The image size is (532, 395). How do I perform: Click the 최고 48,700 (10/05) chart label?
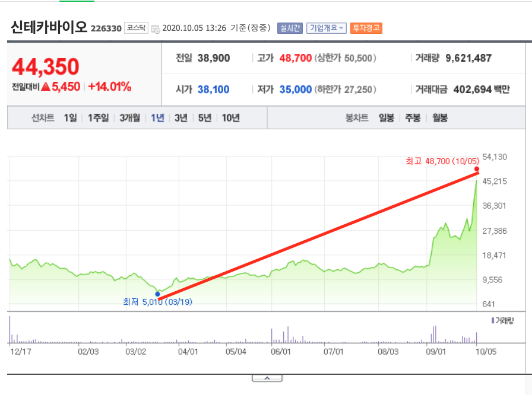click(442, 161)
